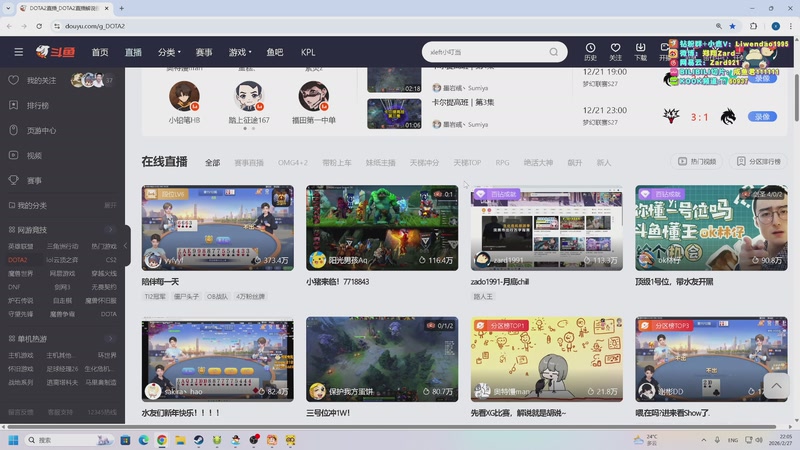This screenshot has height=450, width=800.
Task: Select the 带粉上车 filter tab
Action: [337, 162]
